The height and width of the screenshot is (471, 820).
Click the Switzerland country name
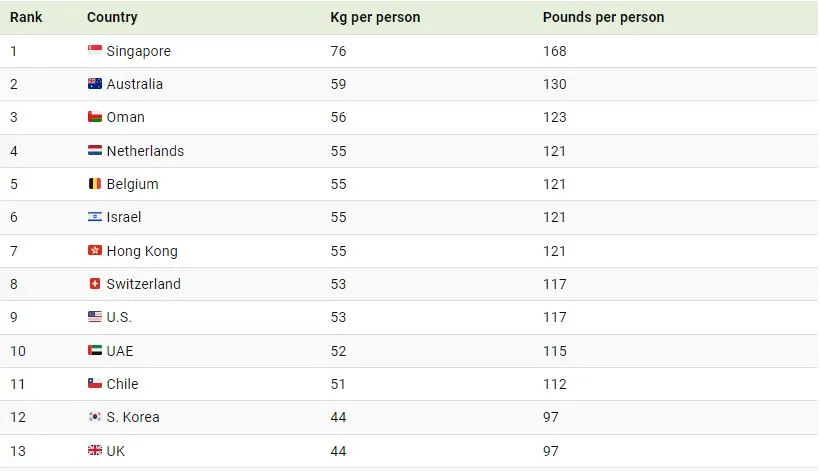tap(144, 284)
